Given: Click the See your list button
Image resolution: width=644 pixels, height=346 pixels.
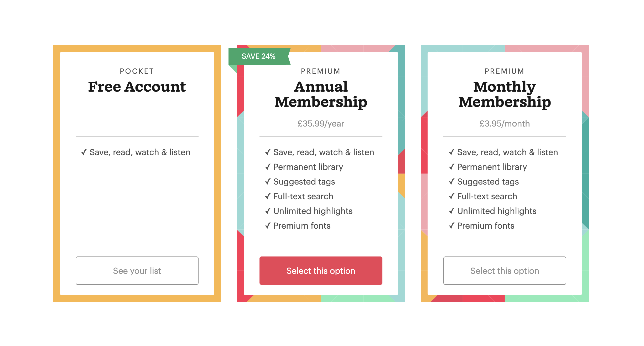Looking at the screenshot, I should (x=137, y=271).
